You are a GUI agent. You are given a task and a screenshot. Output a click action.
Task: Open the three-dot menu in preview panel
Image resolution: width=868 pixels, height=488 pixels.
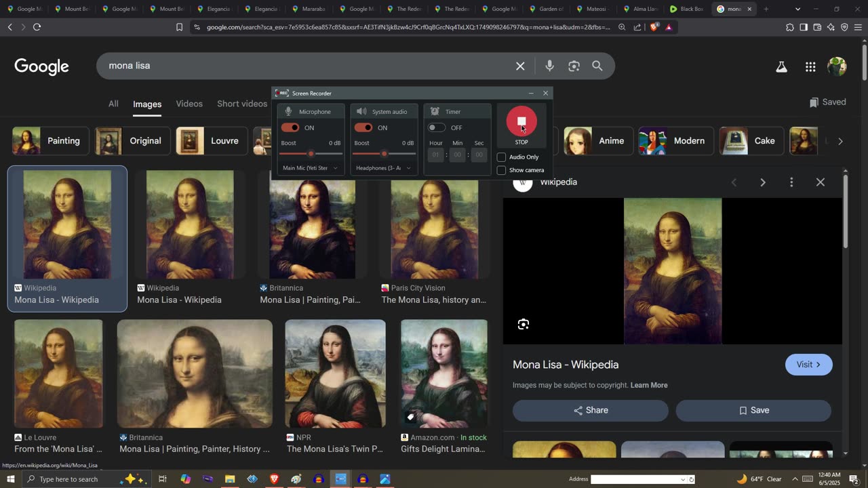point(791,182)
